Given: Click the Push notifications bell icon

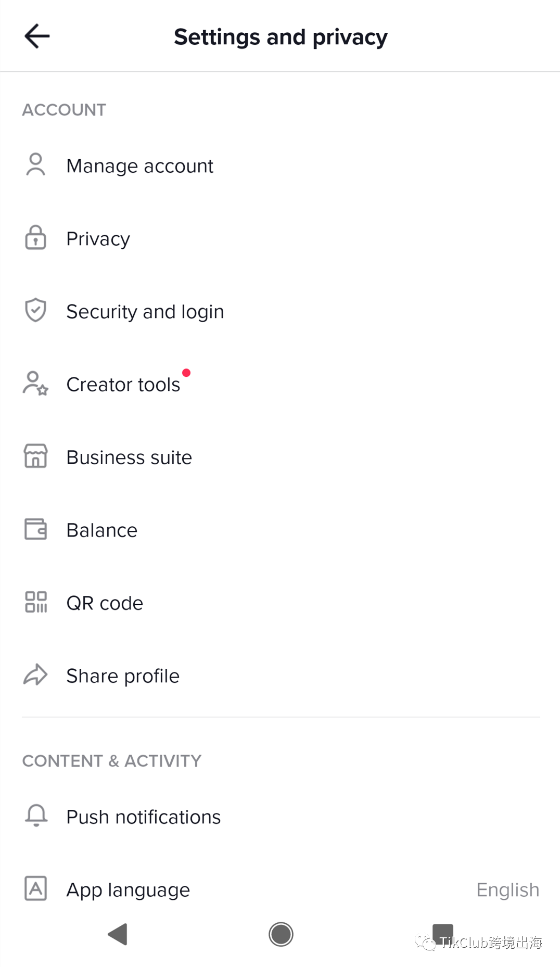Looking at the screenshot, I should [36, 816].
